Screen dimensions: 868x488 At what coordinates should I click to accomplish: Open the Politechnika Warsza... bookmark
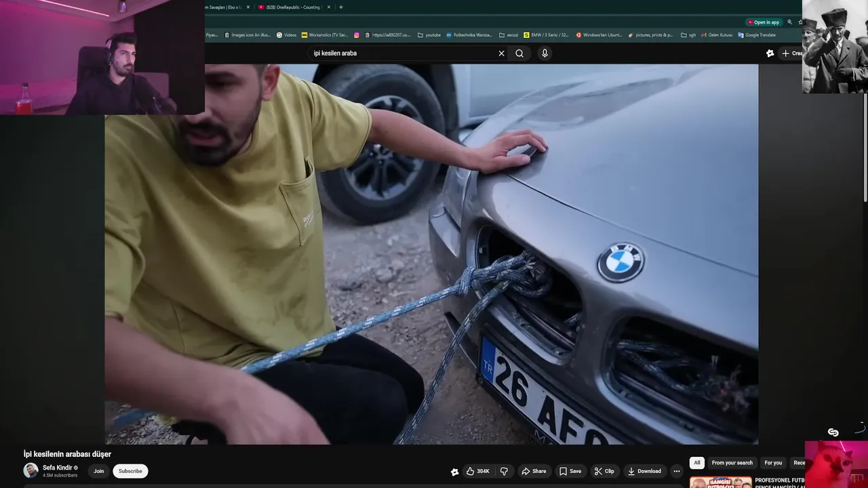tap(469, 35)
